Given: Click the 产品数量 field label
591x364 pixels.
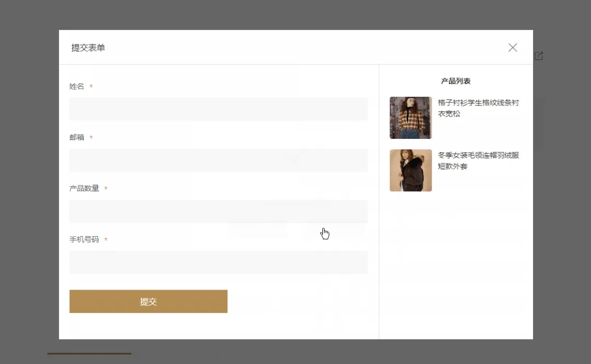Looking at the screenshot, I should coord(84,189).
